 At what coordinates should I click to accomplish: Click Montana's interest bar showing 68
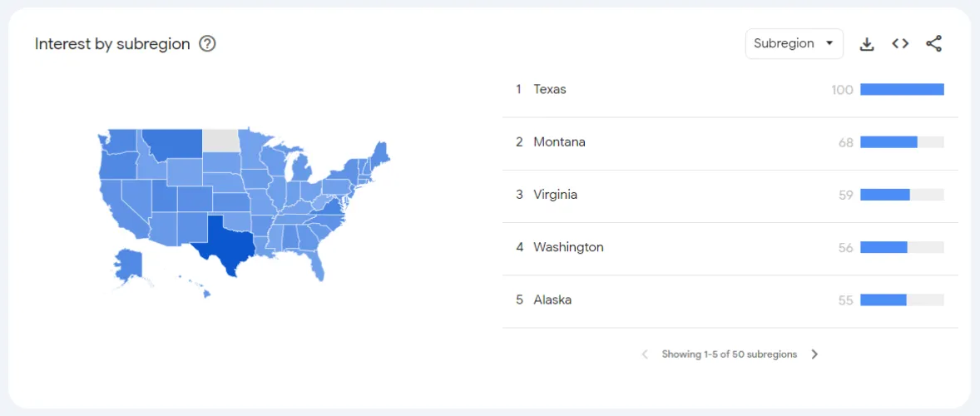(888, 142)
